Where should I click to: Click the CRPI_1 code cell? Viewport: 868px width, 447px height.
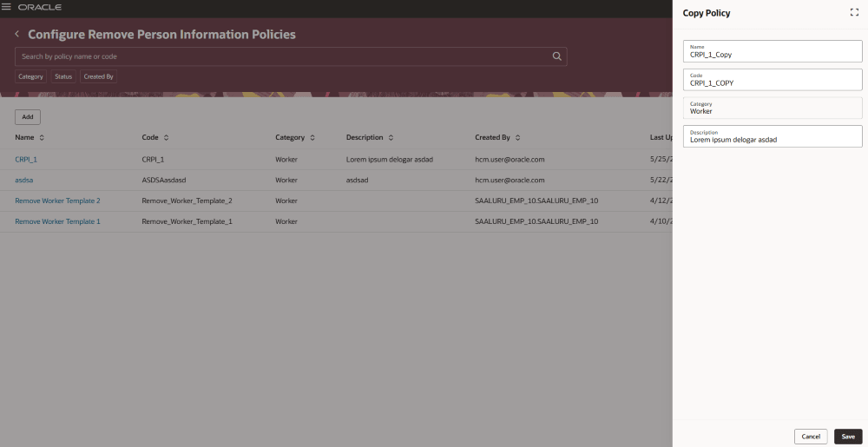(x=153, y=160)
